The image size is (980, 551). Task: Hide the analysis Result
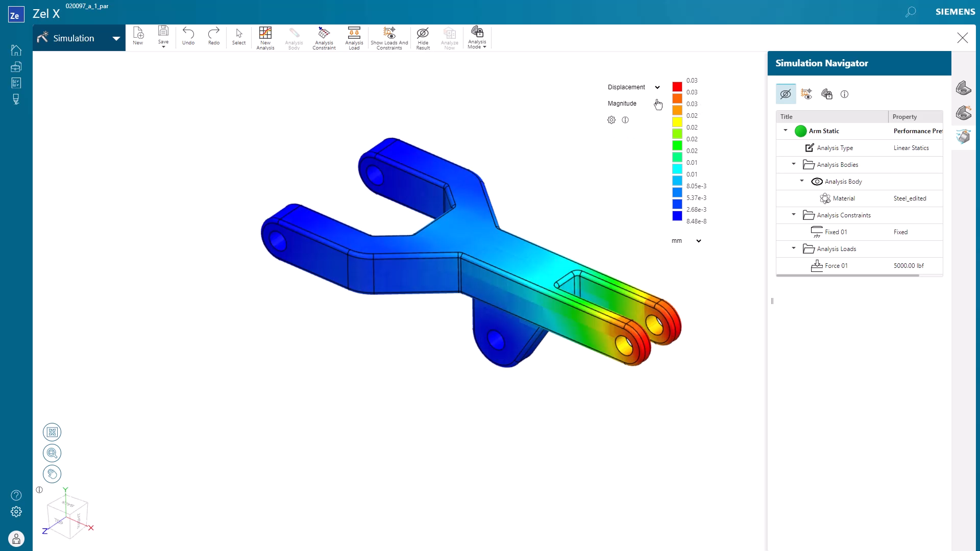point(423,37)
